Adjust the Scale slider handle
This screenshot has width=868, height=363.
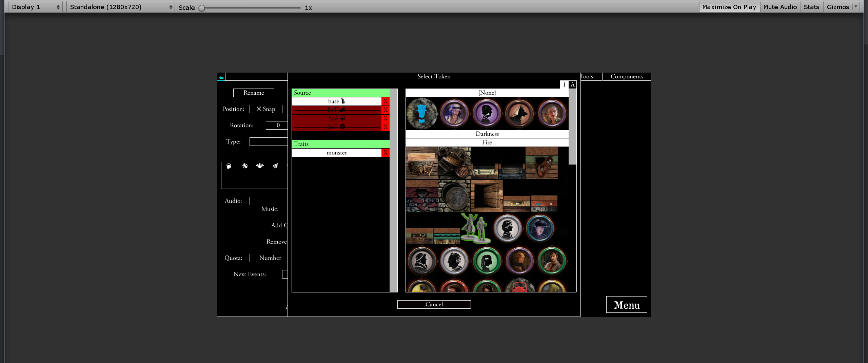tap(202, 8)
